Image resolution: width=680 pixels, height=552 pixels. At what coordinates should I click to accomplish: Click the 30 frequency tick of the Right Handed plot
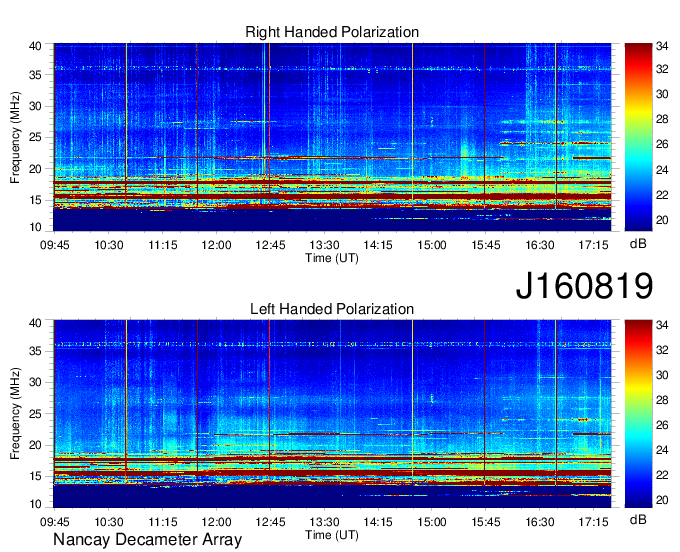tap(36, 106)
